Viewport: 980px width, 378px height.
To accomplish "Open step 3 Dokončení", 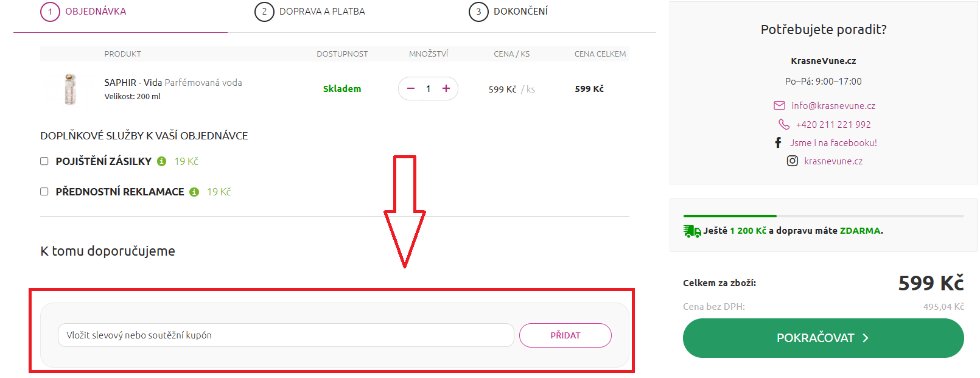I will click(x=508, y=12).
